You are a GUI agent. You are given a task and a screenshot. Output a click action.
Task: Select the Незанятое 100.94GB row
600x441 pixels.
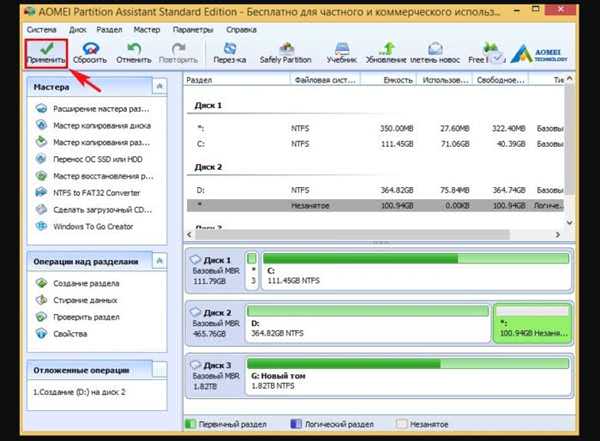tap(375, 206)
